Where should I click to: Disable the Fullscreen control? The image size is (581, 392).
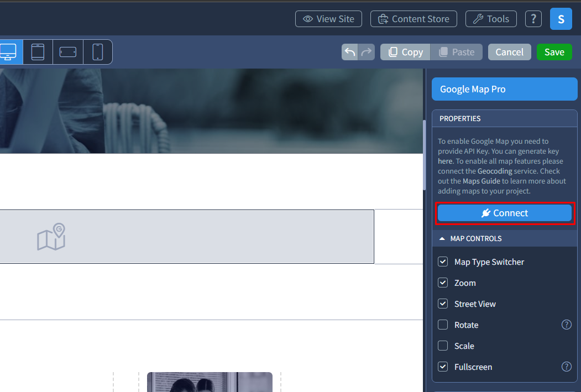[443, 367]
